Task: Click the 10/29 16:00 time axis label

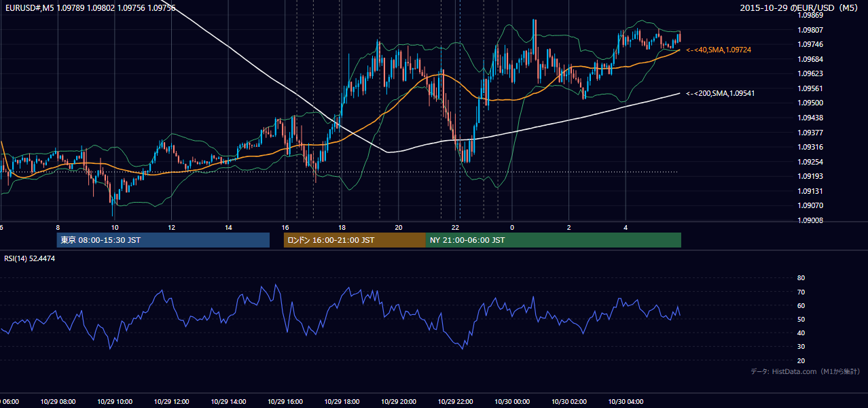Action: point(285,401)
